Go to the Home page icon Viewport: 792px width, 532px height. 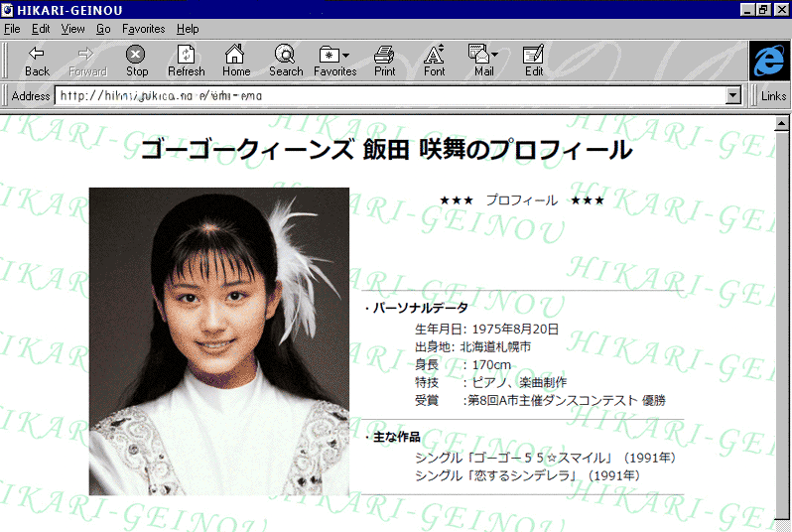point(235,54)
